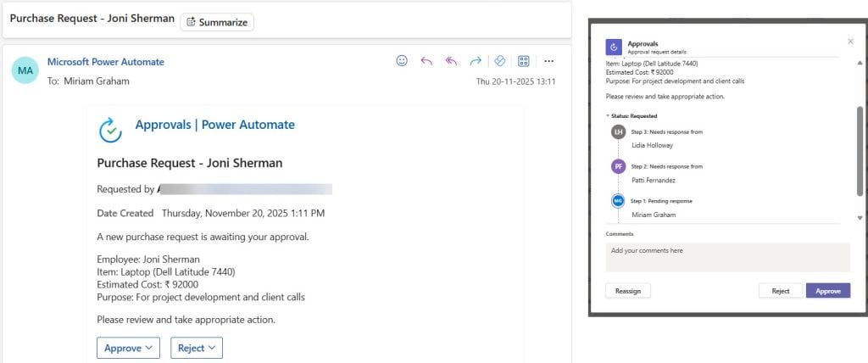Click Step 3: Needs response from text

click(x=667, y=132)
